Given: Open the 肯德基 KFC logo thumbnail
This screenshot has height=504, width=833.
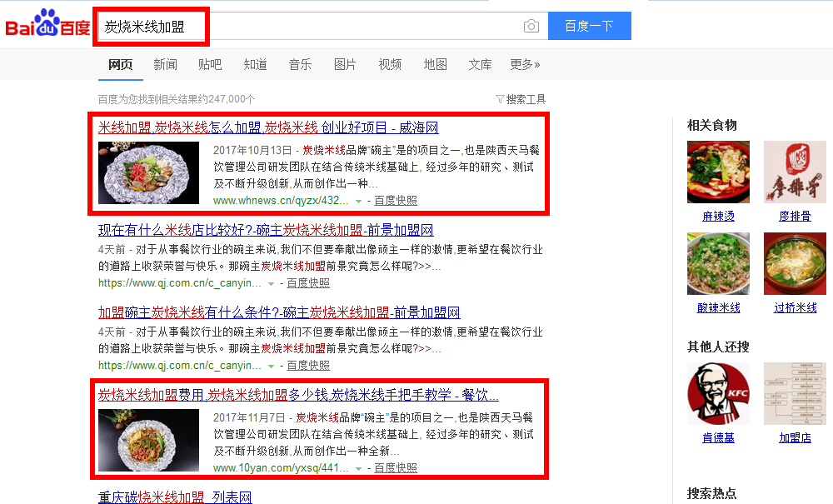Looking at the screenshot, I should (x=718, y=393).
